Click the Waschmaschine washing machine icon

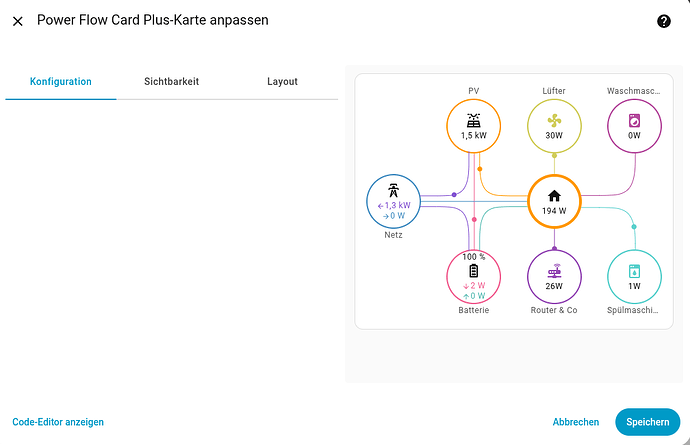634,120
